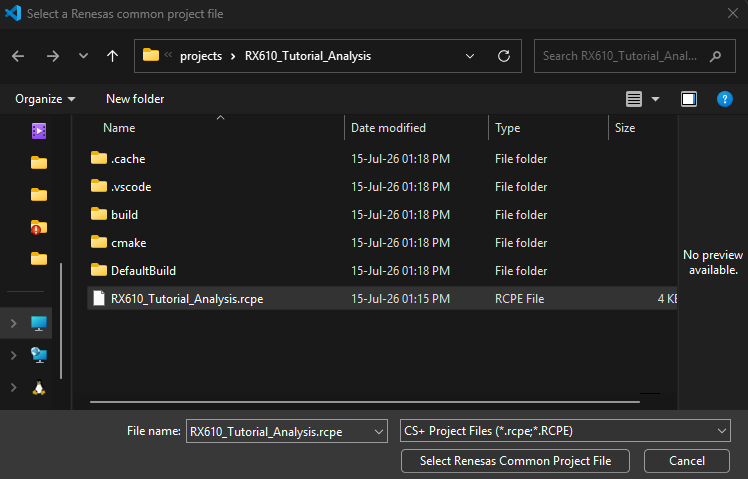Sort by Date modified column
Viewport: 748px width, 479px height.
[x=388, y=128]
